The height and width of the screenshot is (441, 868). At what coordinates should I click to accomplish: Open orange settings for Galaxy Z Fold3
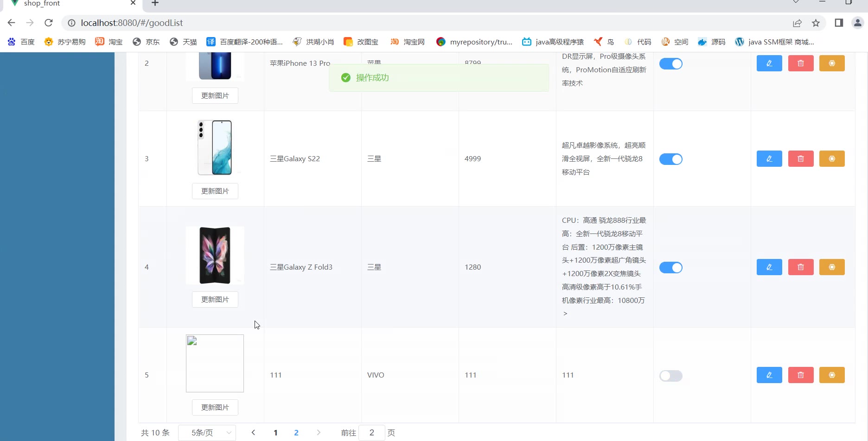832,267
